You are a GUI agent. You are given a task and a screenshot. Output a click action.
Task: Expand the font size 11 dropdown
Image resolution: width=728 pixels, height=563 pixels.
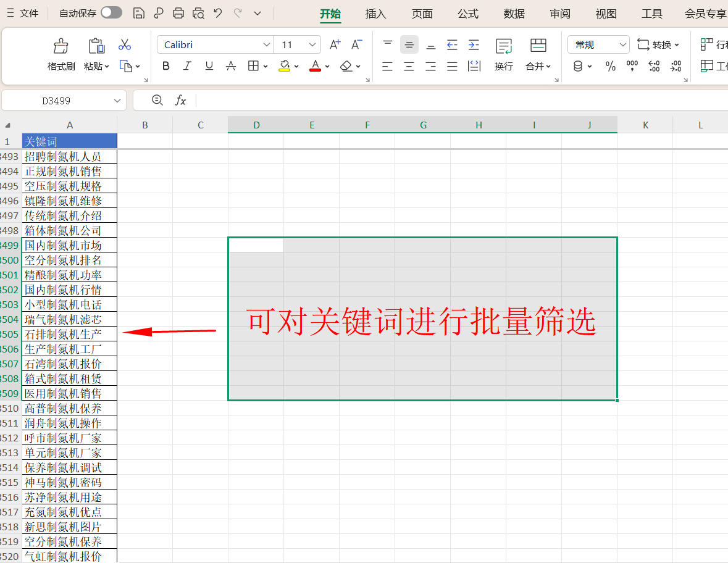point(312,44)
